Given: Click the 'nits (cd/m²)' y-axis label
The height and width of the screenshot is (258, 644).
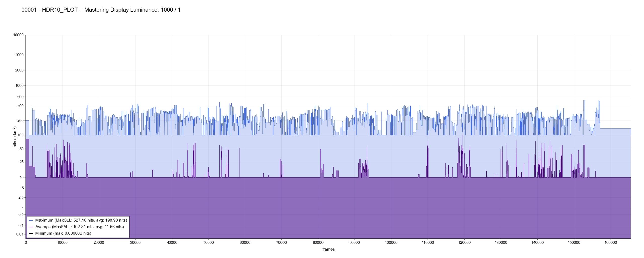Looking at the screenshot, I should [x=15, y=137].
